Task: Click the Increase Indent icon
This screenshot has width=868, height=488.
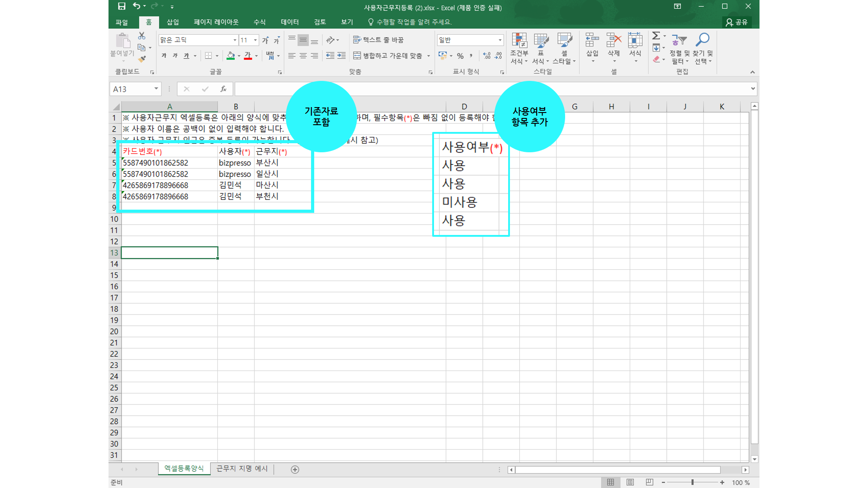Action: coord(342,56)
